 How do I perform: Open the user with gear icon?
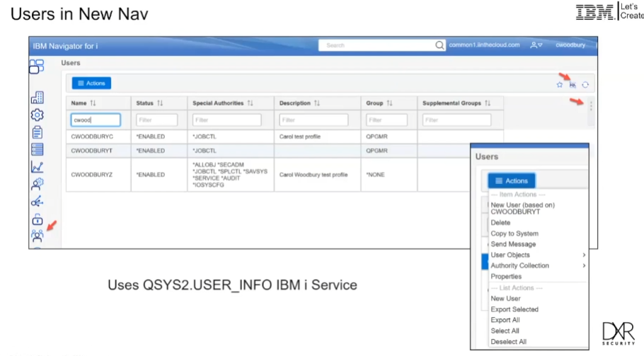(37, 184)
